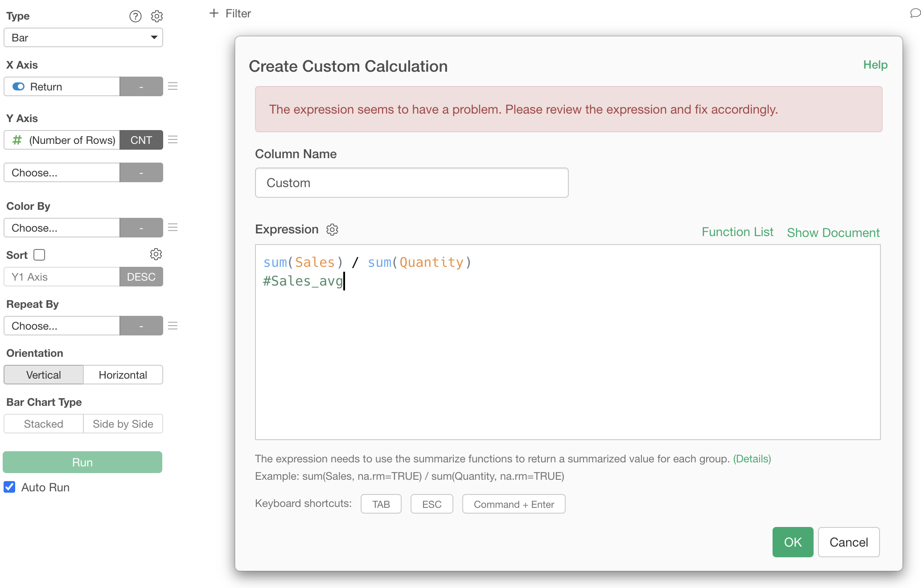This screenshot has height=588, width=921.
Task: Open Color By function dash dropdown
Action: [x=141, y=228]
